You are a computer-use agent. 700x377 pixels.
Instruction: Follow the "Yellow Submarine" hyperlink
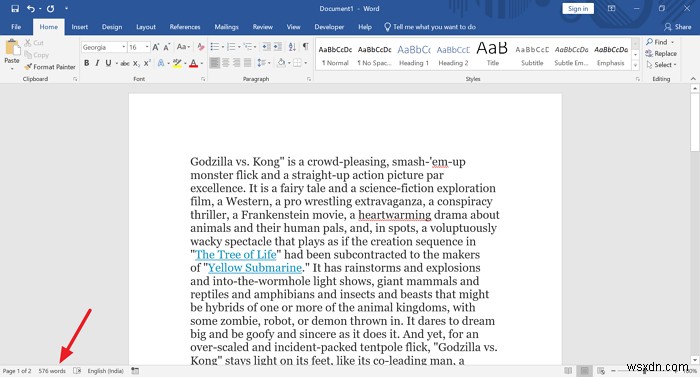click(x=255, y=268)
